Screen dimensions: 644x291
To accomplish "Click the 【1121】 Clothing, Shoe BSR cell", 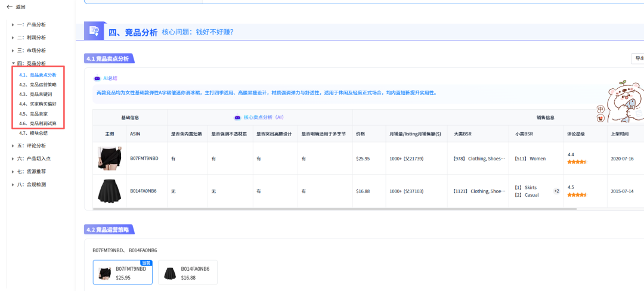I will [x=478, y=191].
